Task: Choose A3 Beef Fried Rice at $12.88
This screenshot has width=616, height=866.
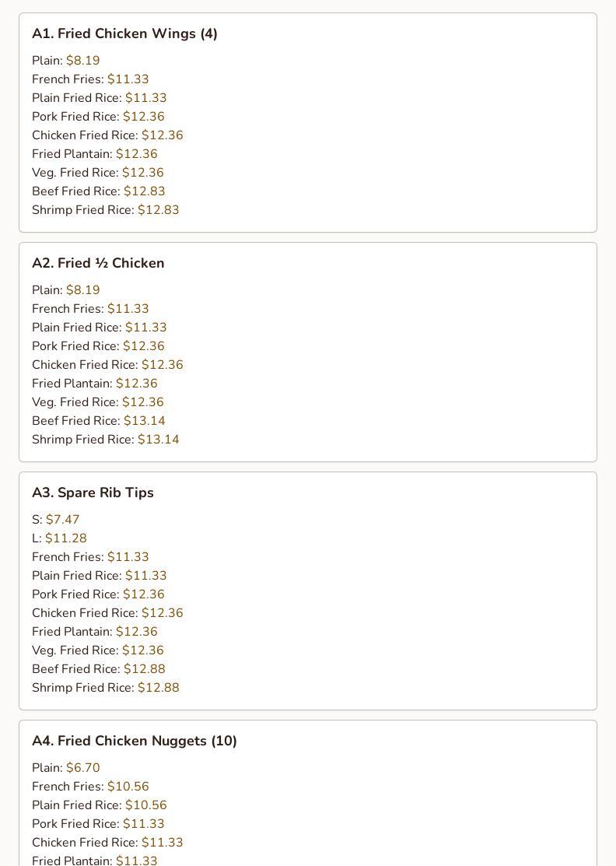Action: click(99, 669)
